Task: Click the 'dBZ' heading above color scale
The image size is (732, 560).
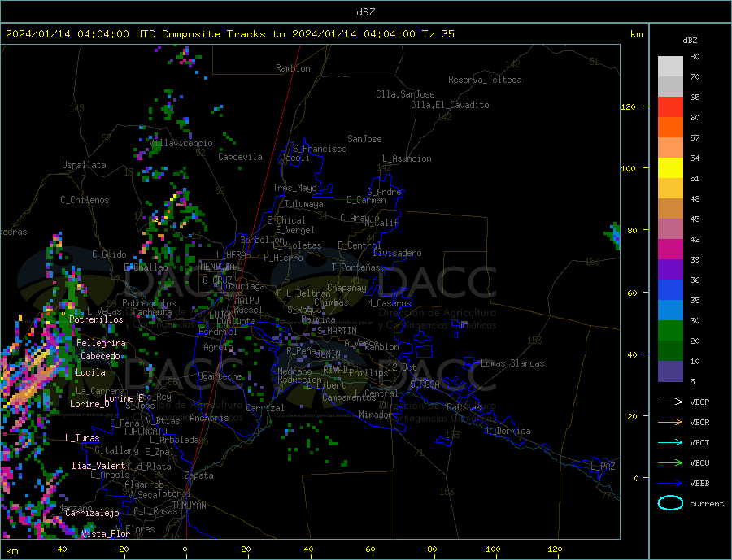Action: click(690, 41)
